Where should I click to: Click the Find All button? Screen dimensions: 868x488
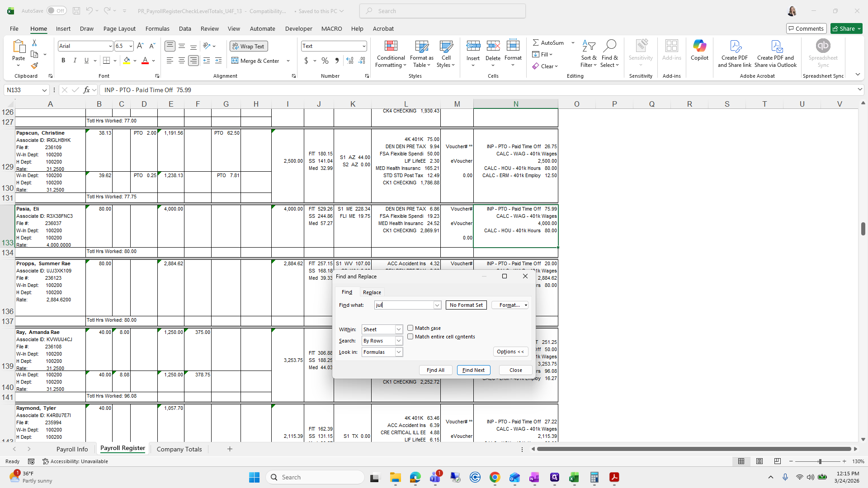(435, 370)
